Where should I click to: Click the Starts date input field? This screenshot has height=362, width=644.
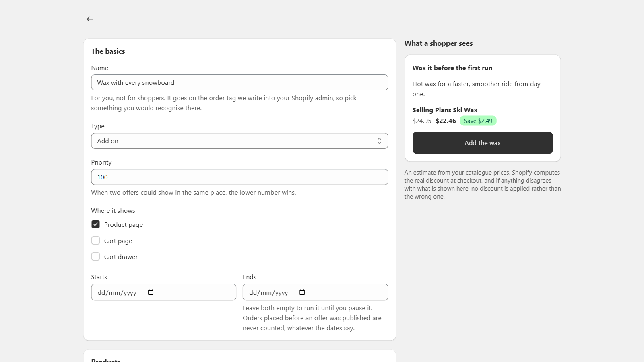pos(163,292)
